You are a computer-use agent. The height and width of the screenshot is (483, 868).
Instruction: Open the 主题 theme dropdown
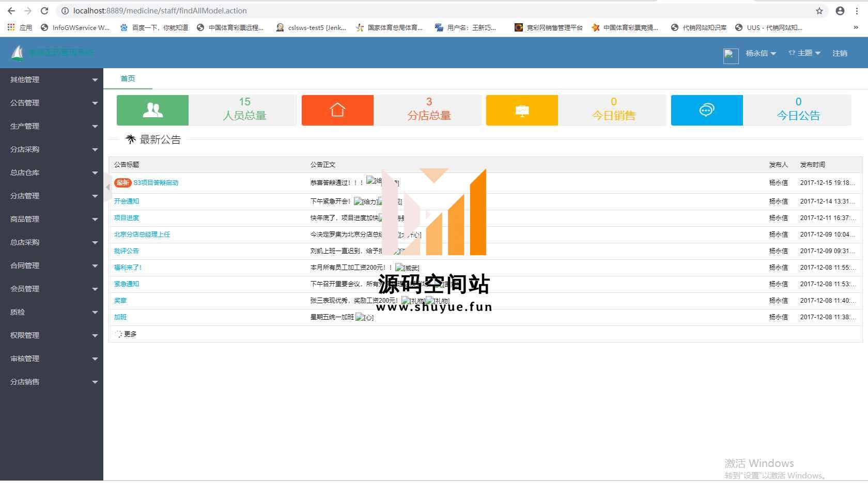[804, 53]
